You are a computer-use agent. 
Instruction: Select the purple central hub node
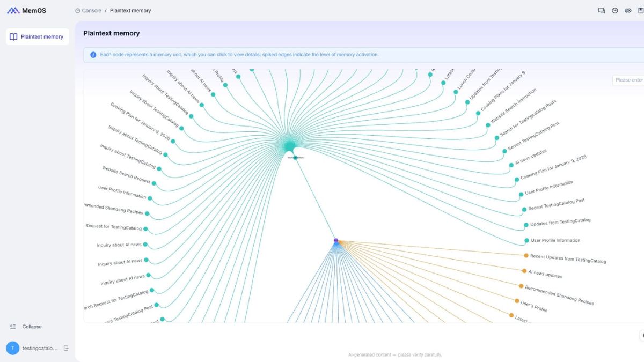pyautogui.click(x=336, y=240)
